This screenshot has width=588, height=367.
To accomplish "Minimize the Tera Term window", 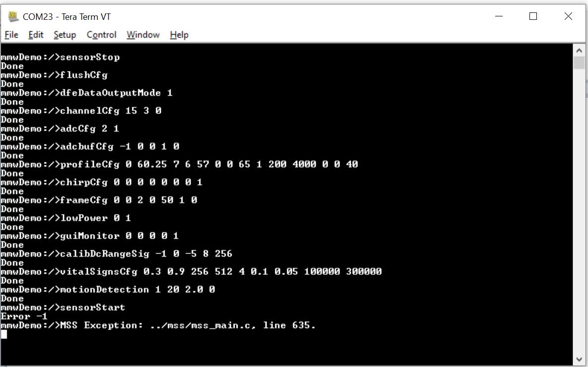I will point(499,16).
